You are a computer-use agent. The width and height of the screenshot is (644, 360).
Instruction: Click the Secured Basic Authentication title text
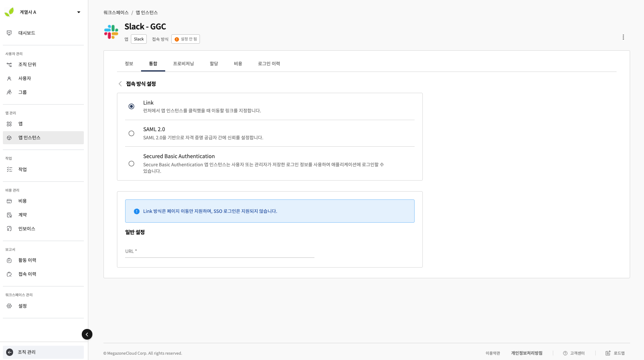click(179, 157)
